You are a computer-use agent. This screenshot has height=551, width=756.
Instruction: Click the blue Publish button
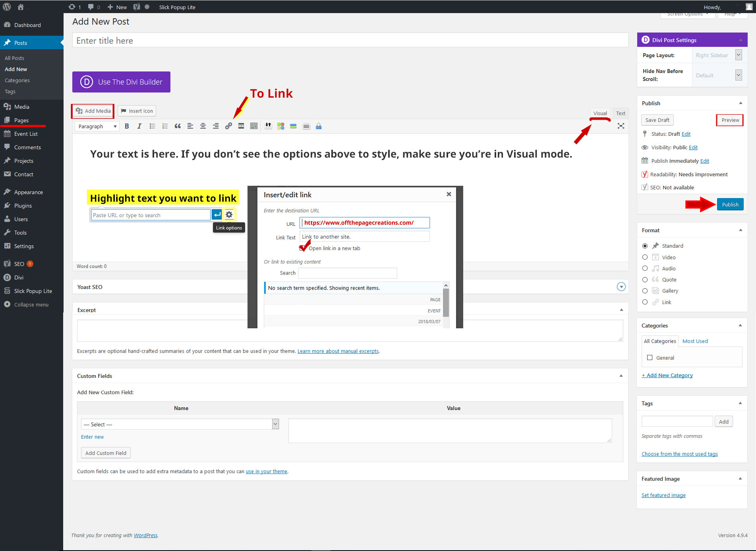[730, 204]
